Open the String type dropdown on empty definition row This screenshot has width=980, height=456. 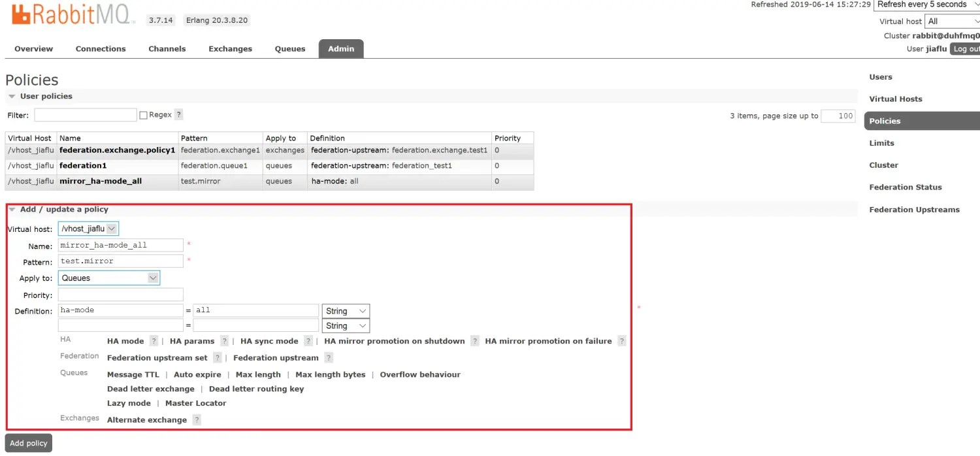click(346, 325)
